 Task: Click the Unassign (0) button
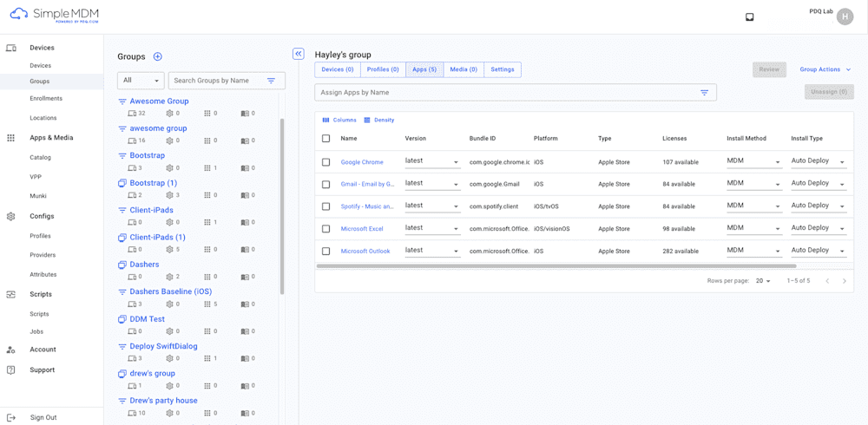pos(829,92)
